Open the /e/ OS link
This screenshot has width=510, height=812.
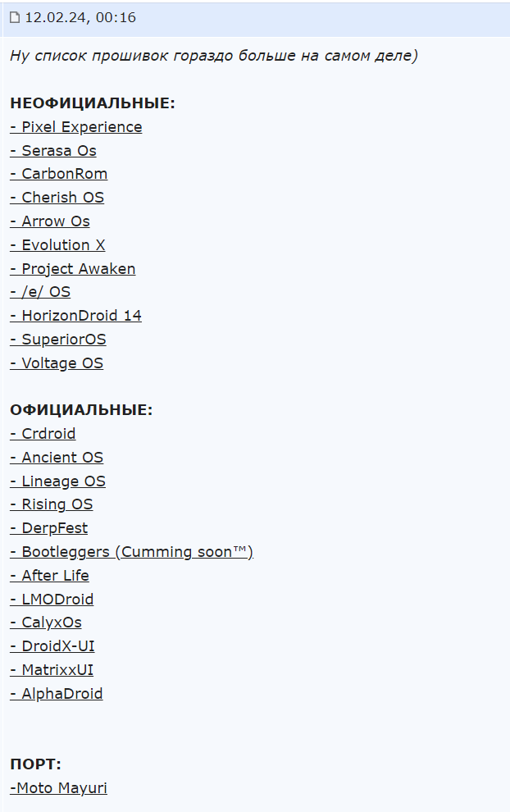click(40, 292)
